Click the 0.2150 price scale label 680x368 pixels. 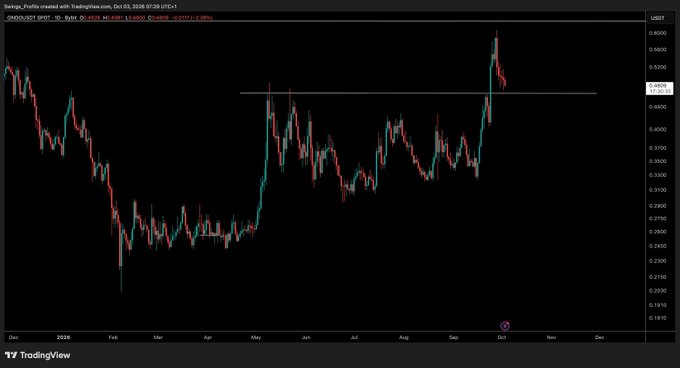coord(657,277)
